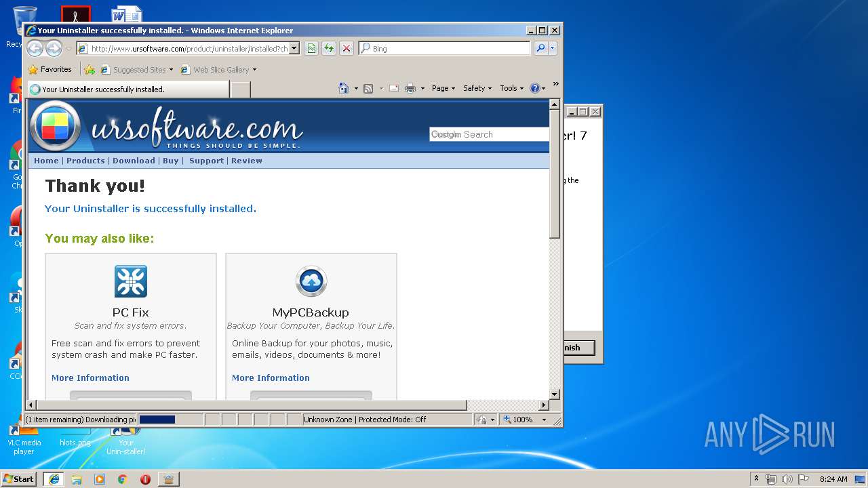
Task: Stop page loading with red X icon
Action: coord(347,48)
